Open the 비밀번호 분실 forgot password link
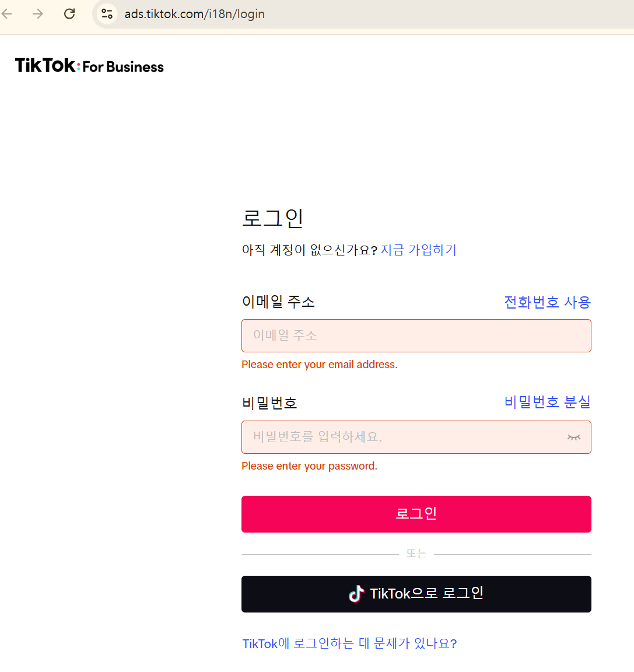Screen dimensions: 634x672 coord(548,402)
